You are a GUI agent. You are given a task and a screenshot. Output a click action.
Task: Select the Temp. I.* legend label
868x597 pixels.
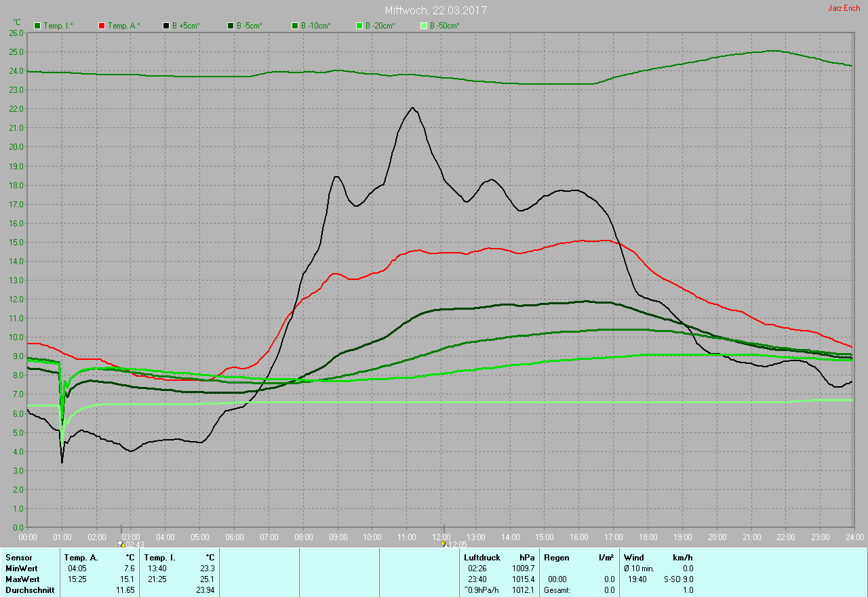pyautogui.click(x=58, y=26)
